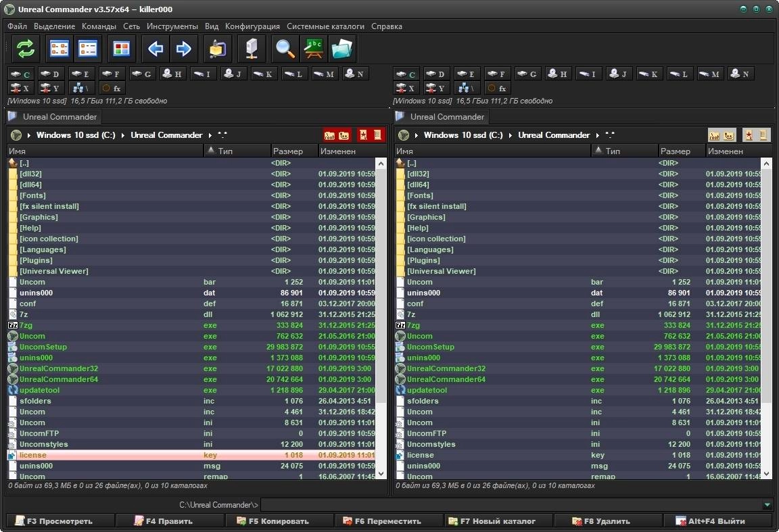779x532 pixels.
Task: Click left panel scrollbar down arrow
Action: 381,474
